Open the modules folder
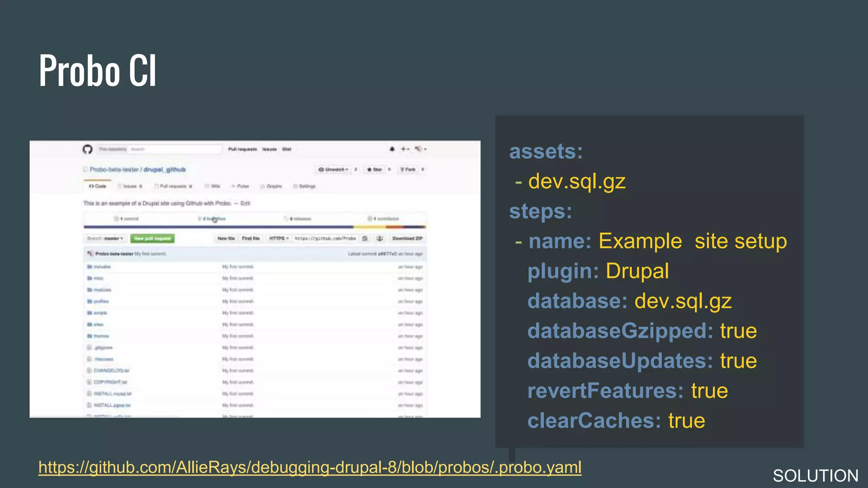Image resolution: width=868 pixels, height=488 pixels. 103,290
